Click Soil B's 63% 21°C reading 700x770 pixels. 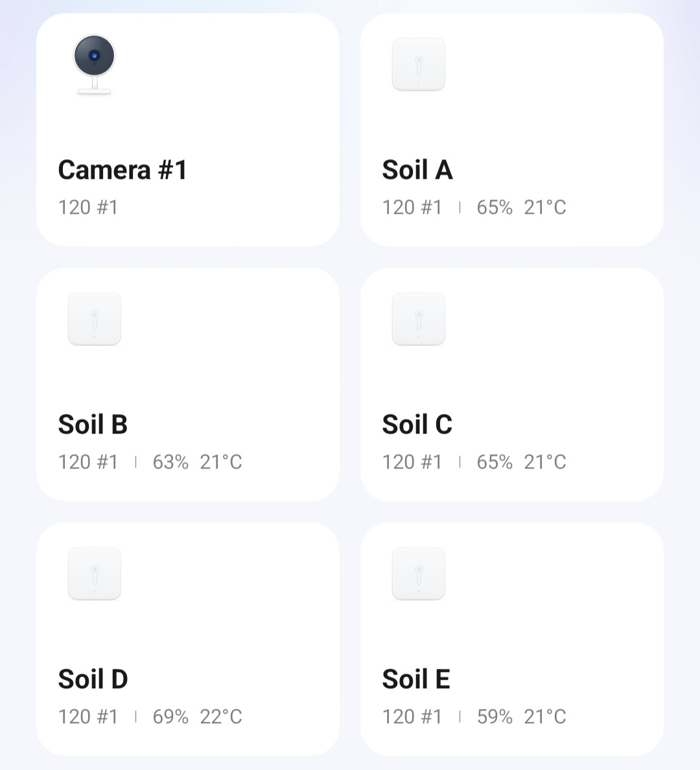(x=197, y=462)
